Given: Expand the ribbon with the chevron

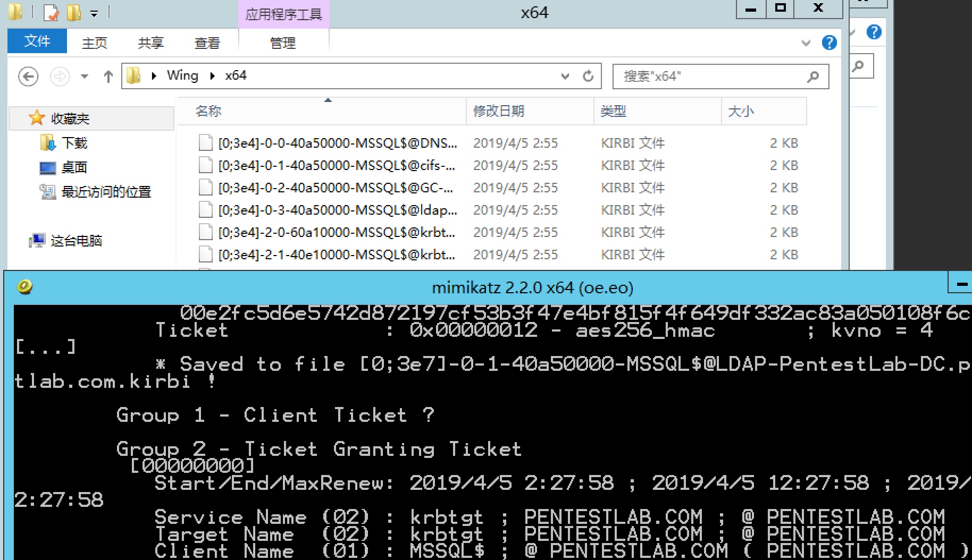Looking at the screenshot, I should (x=806, y=43).
